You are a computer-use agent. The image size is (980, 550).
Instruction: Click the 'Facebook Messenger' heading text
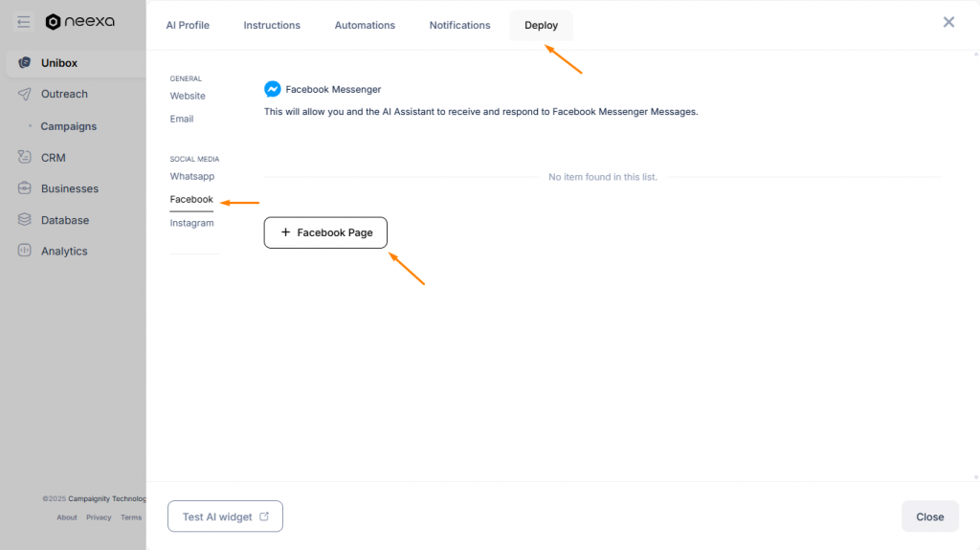(333, 89)
